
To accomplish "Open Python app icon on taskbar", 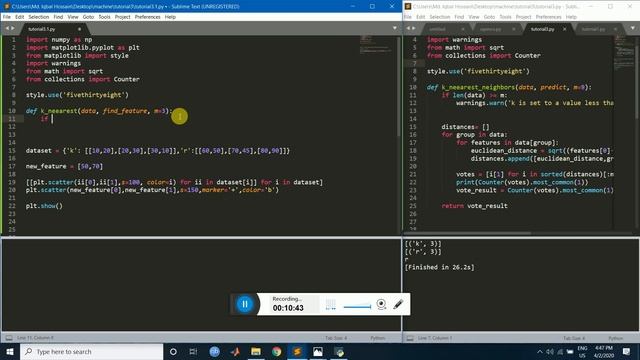I will [x=339, y=351].
